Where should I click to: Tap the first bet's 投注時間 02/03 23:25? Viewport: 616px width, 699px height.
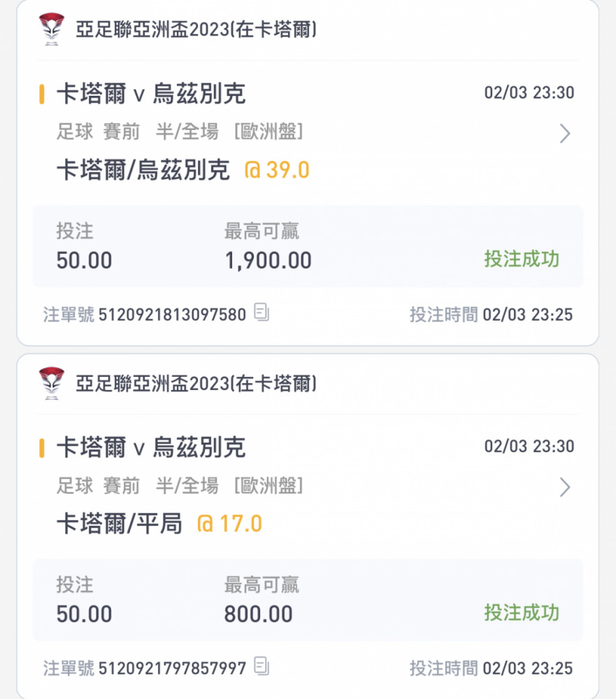[x=491, y=315]
